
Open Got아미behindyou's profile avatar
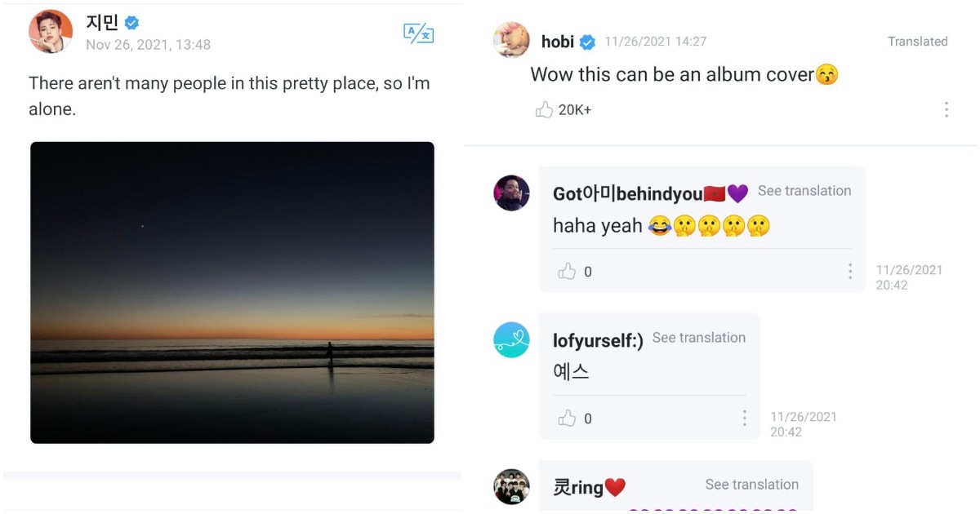tap(512, 193)
